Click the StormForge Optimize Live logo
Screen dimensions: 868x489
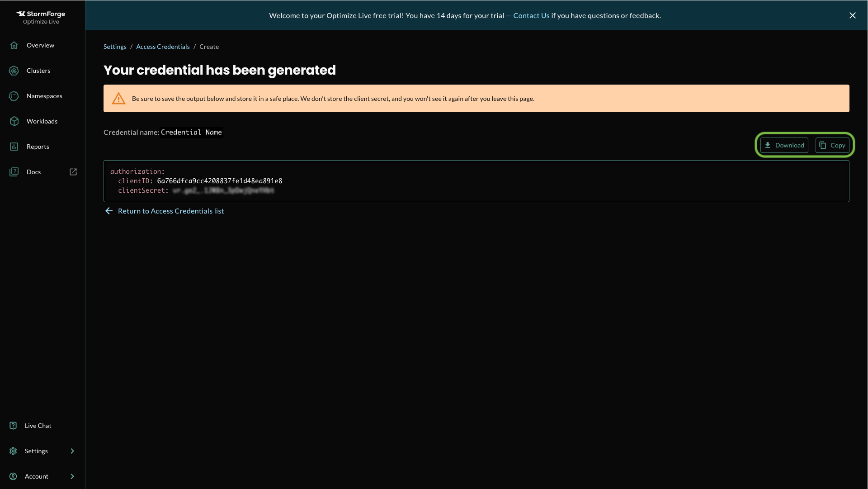tap(41, 17)
